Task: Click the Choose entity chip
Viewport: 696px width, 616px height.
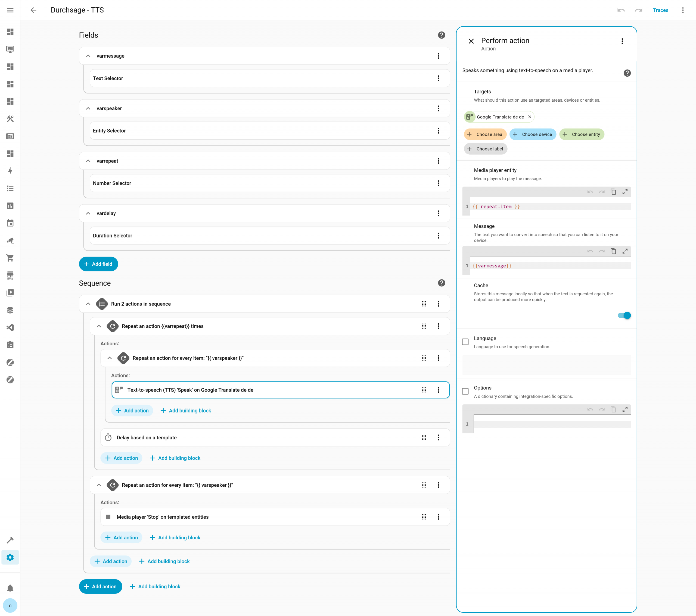Action: tap(582, 135)
